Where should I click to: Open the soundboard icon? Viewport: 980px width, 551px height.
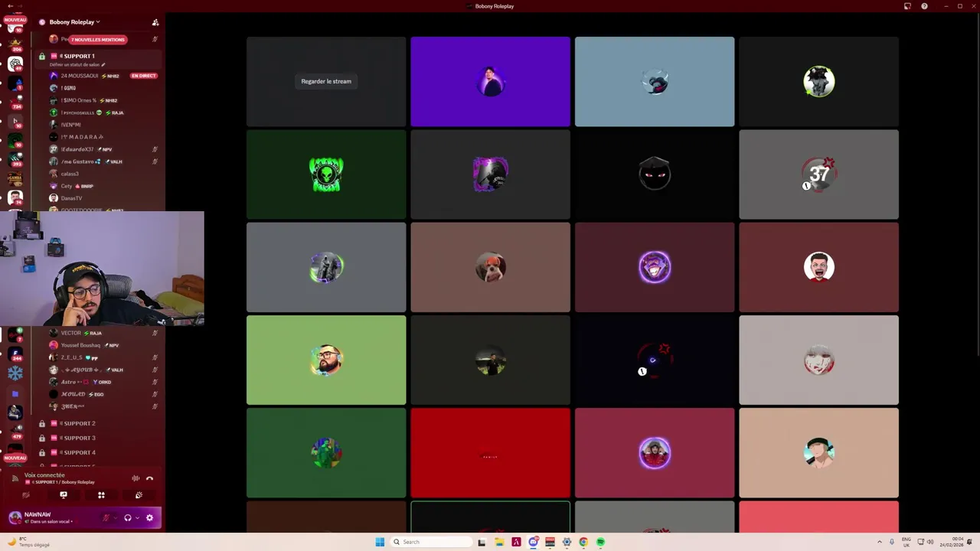point(139,495)
